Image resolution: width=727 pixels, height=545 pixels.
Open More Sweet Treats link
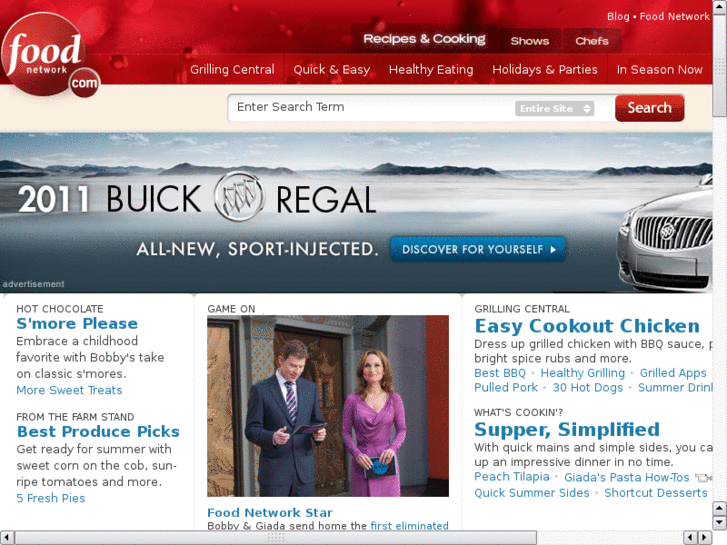click(69, 390)
